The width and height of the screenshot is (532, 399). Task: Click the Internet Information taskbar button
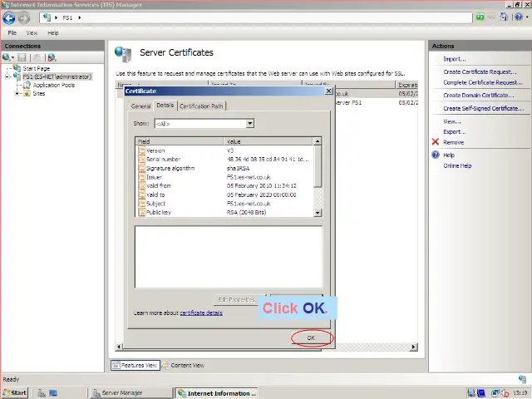pyautogui.click(x=216, y=393)
